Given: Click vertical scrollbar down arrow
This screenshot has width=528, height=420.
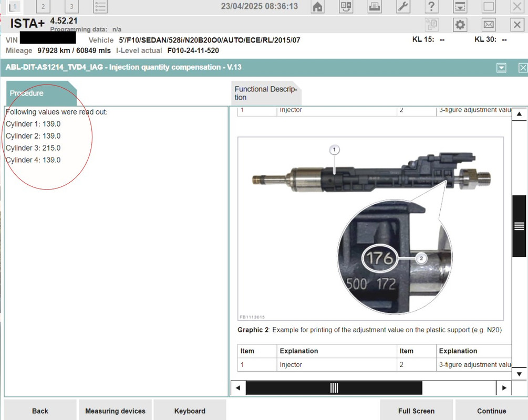Looking at the screenshot, I should pos(519,374).
